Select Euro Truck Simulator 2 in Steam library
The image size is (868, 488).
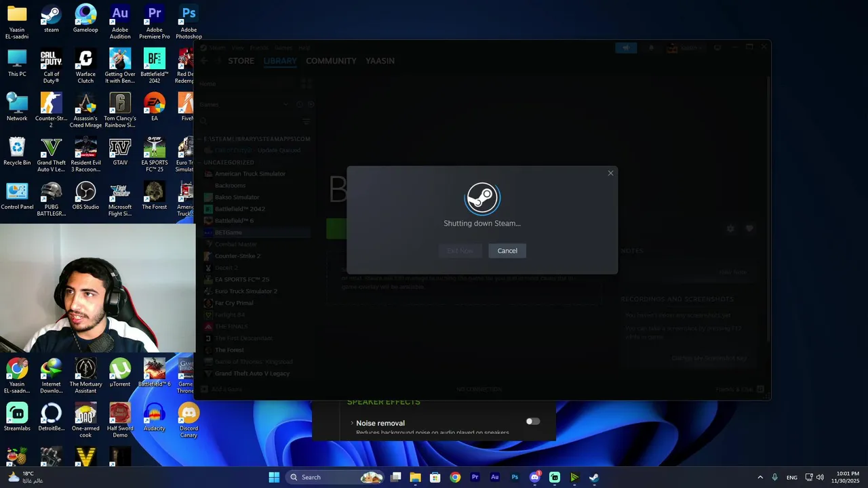(246, 291)
